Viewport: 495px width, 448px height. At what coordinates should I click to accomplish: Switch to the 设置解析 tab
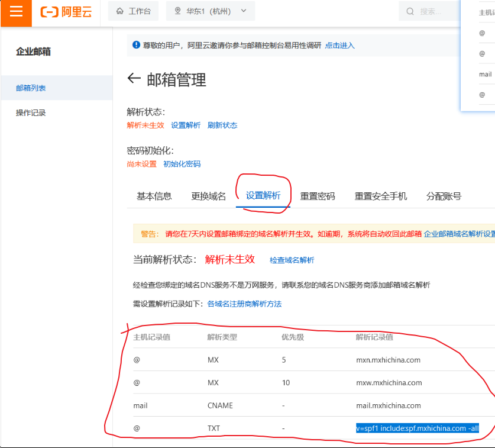pyautogui.click(x=263, y=195)
